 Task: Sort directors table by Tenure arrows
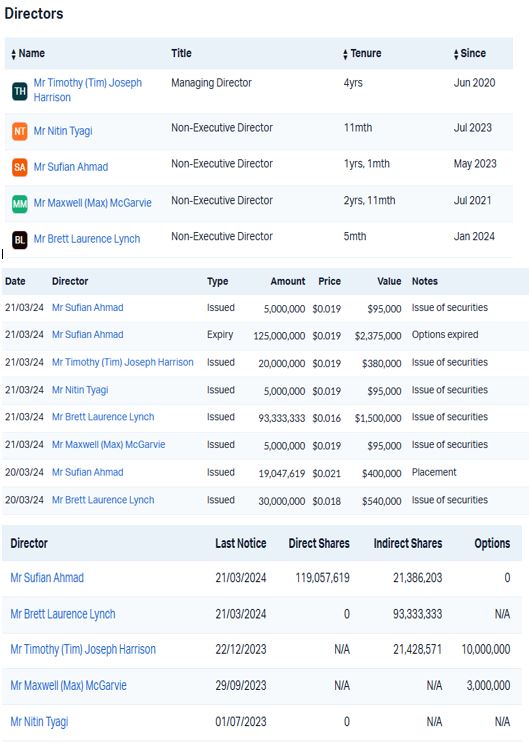tap(345, 54)
